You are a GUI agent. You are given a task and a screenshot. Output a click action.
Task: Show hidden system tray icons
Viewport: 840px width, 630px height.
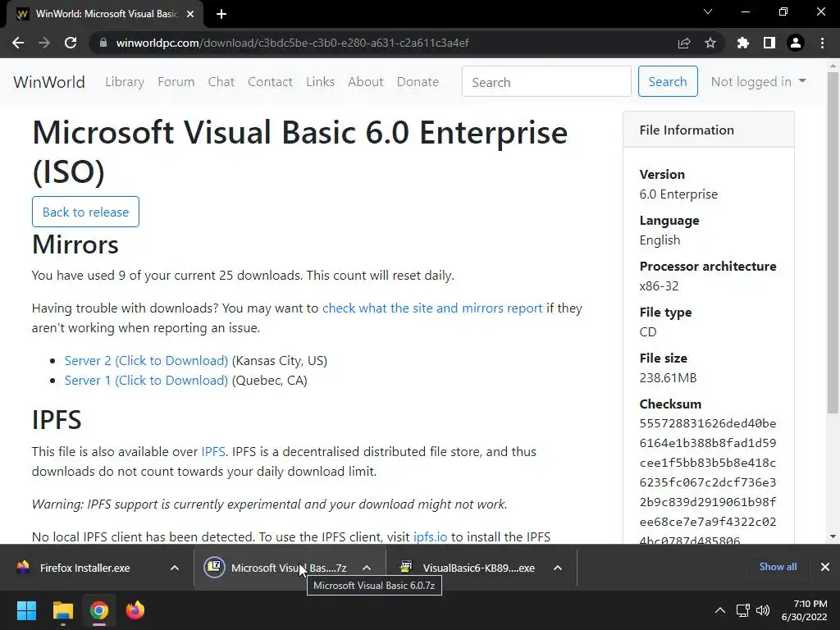720,610
